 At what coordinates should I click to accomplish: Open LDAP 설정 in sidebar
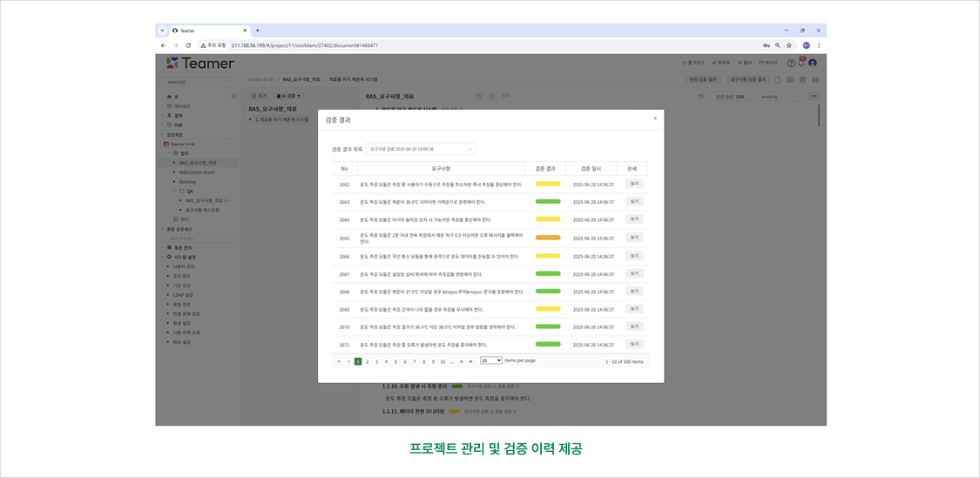[183, 294]
